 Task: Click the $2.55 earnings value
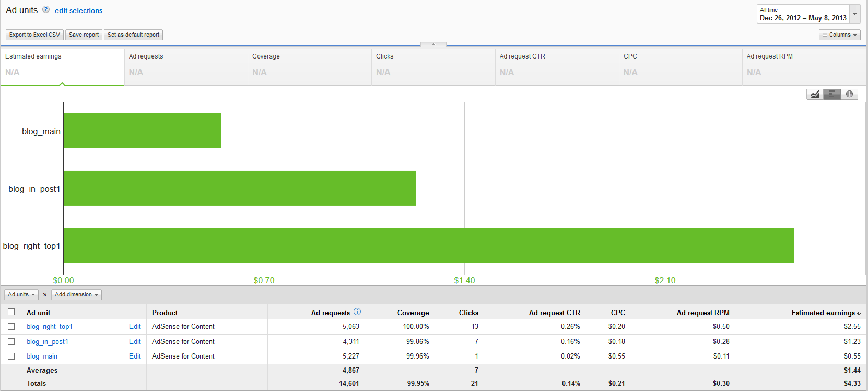point(852,326)
